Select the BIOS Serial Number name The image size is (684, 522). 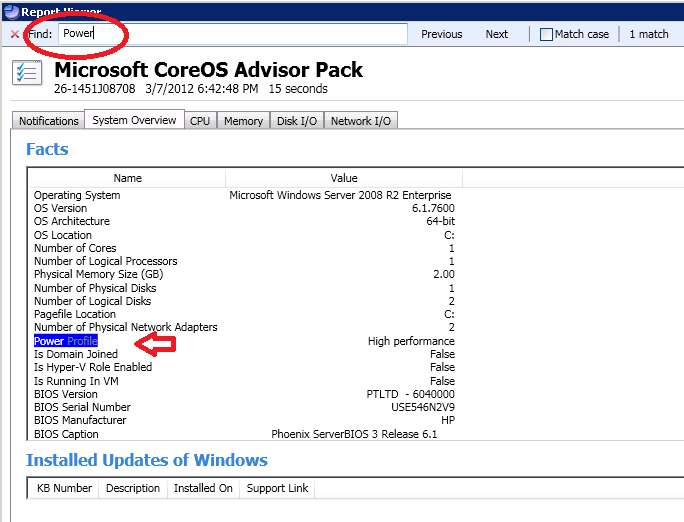[82, 407]
